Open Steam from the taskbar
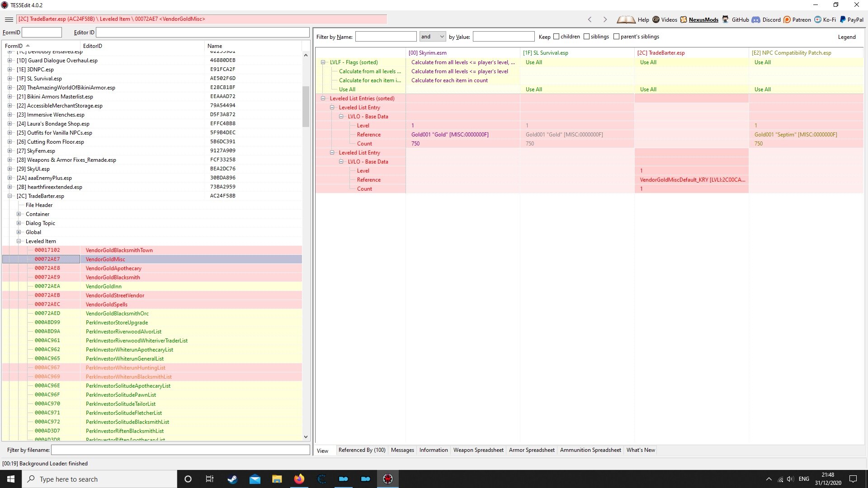 [232, 479]
